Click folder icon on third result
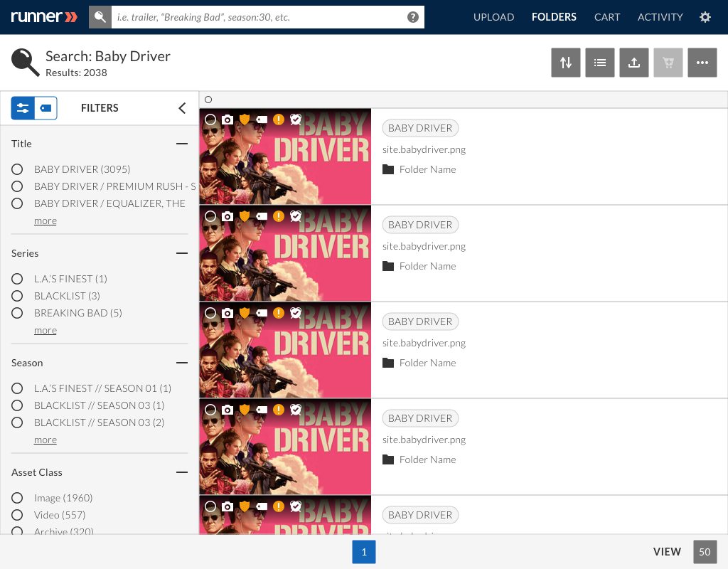Viewport: 728px width, 569px height. (388, 363)
